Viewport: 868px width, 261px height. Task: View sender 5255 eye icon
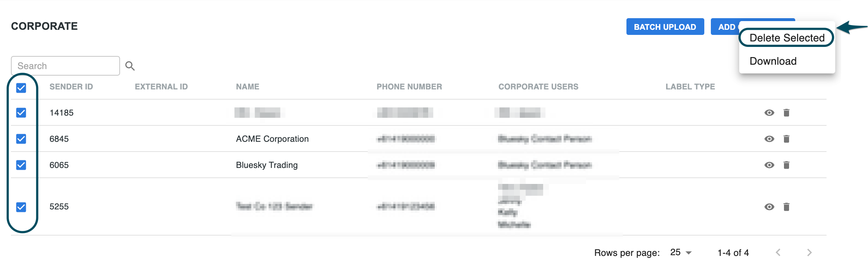(x=769, y=207)
